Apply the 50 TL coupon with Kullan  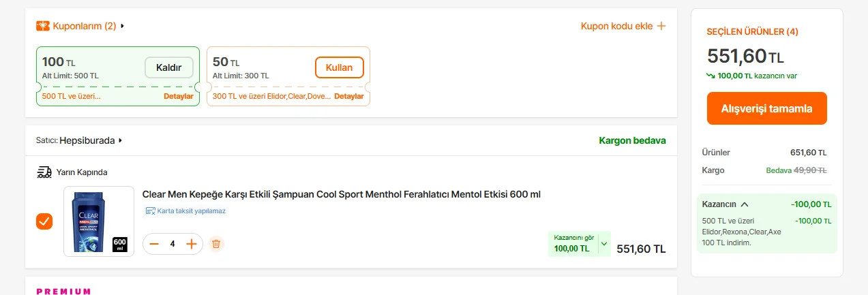click(x=339, y=67)
